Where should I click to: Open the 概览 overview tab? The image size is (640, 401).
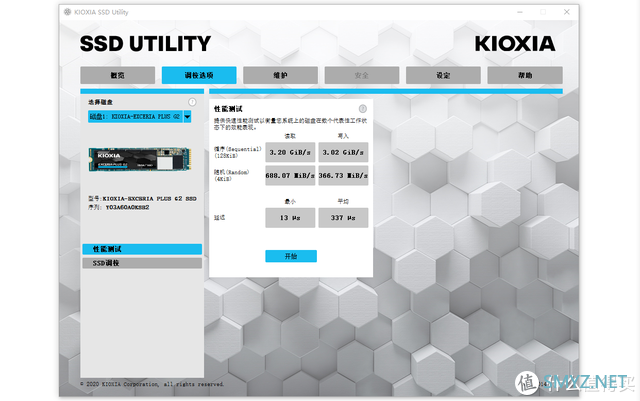(118, 75)
